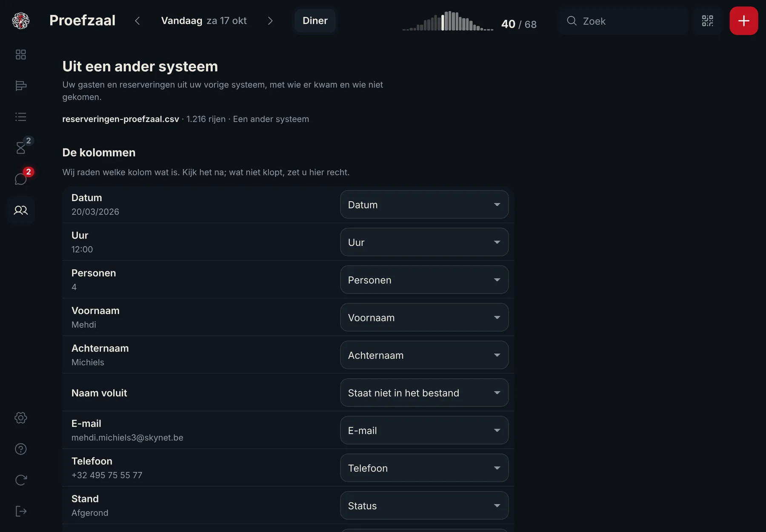
Task: Open the messages chat bubble icon
Action: coord(20,179)
